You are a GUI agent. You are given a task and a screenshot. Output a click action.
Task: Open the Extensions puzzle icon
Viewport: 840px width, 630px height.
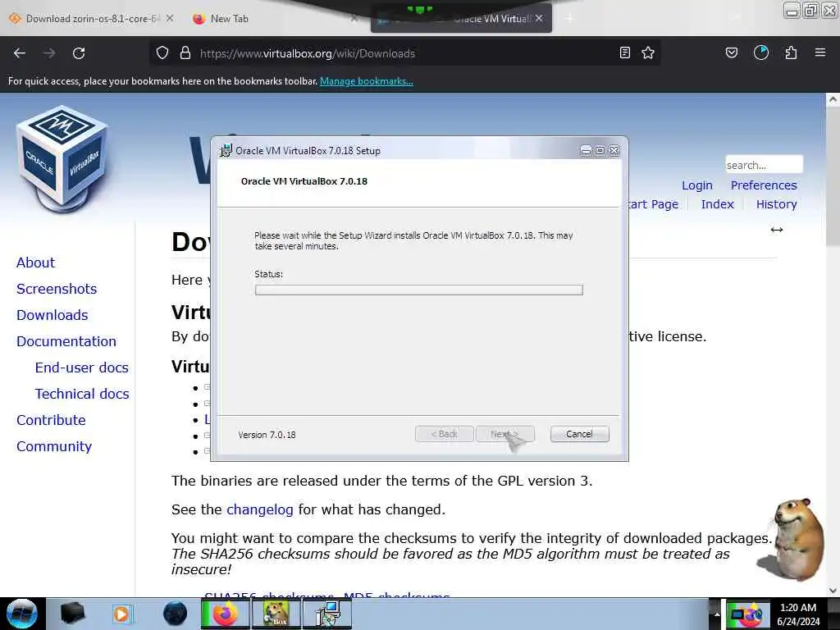click(x=791, y=52)
